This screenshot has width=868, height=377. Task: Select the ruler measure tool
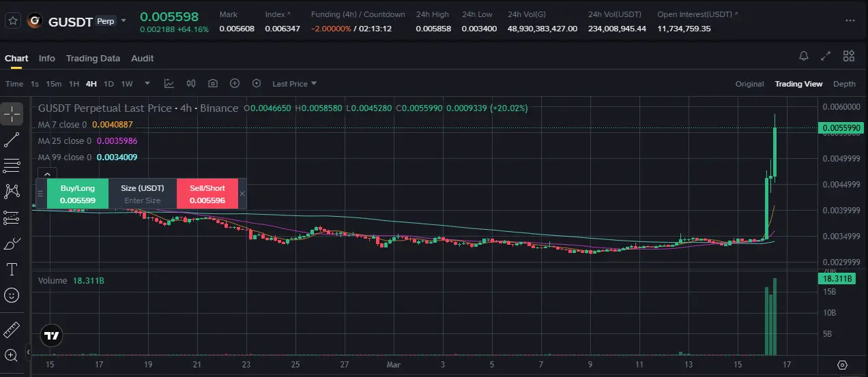click(12, 330)
